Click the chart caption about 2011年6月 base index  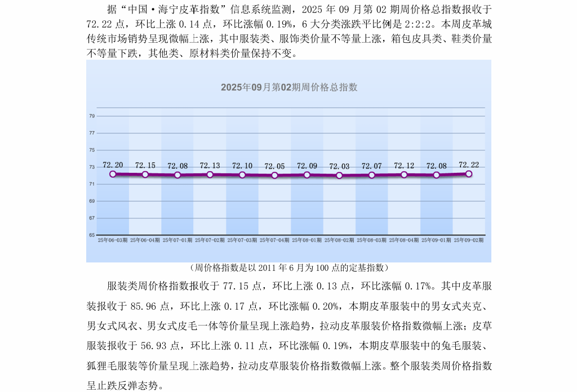(288, 268)
